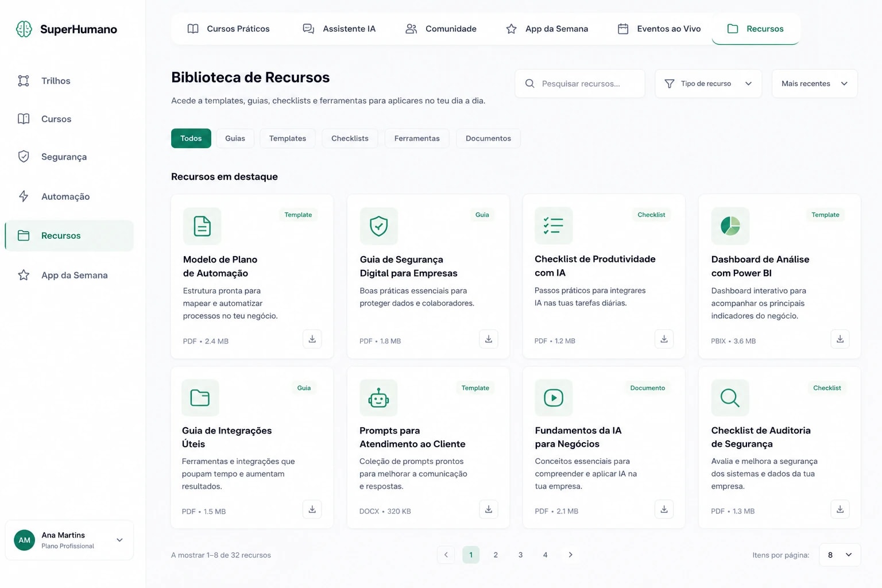This screenshot has height=588, width=882.
Task: Go to page 3
Action: (x=520, y=555)
